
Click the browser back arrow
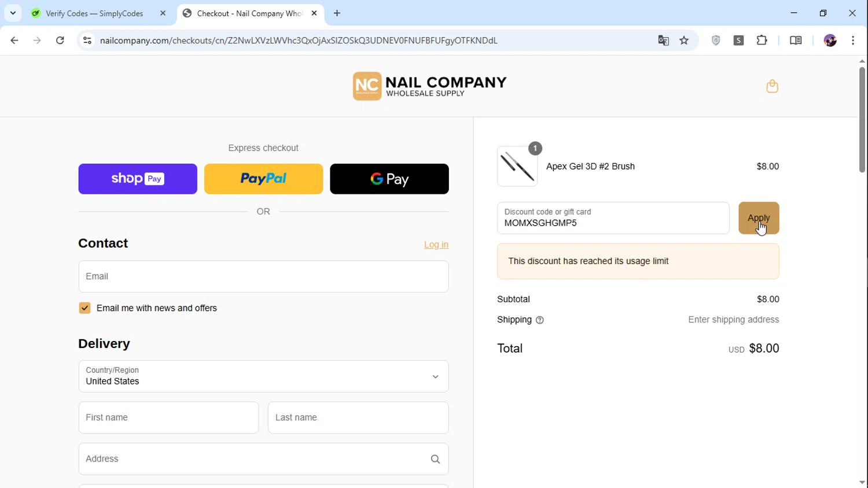click(14, 41)
